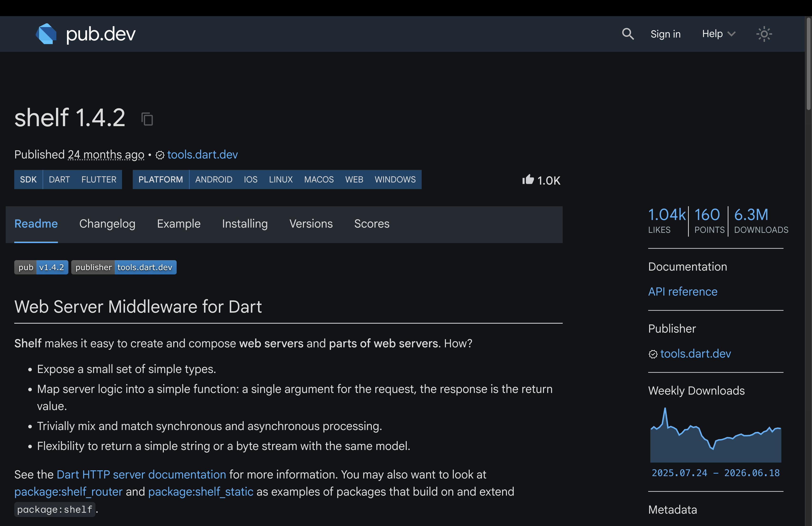
Task: Open the API reference link
Action: point(682,292)
